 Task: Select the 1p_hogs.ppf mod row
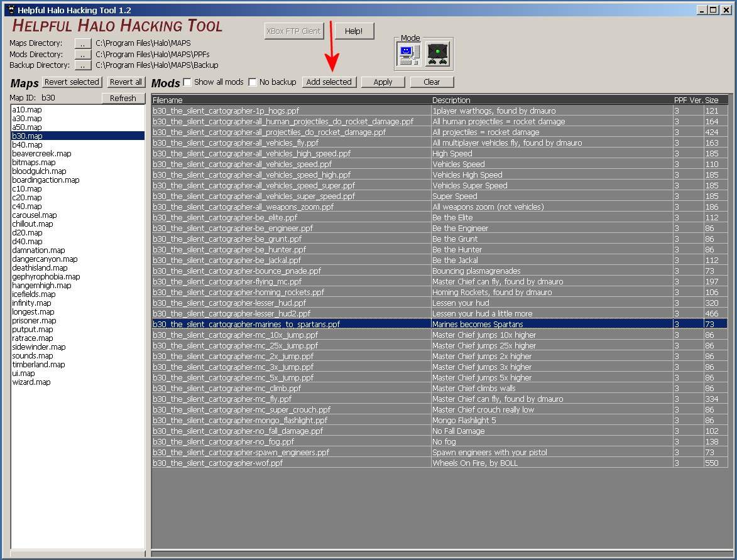439,111
